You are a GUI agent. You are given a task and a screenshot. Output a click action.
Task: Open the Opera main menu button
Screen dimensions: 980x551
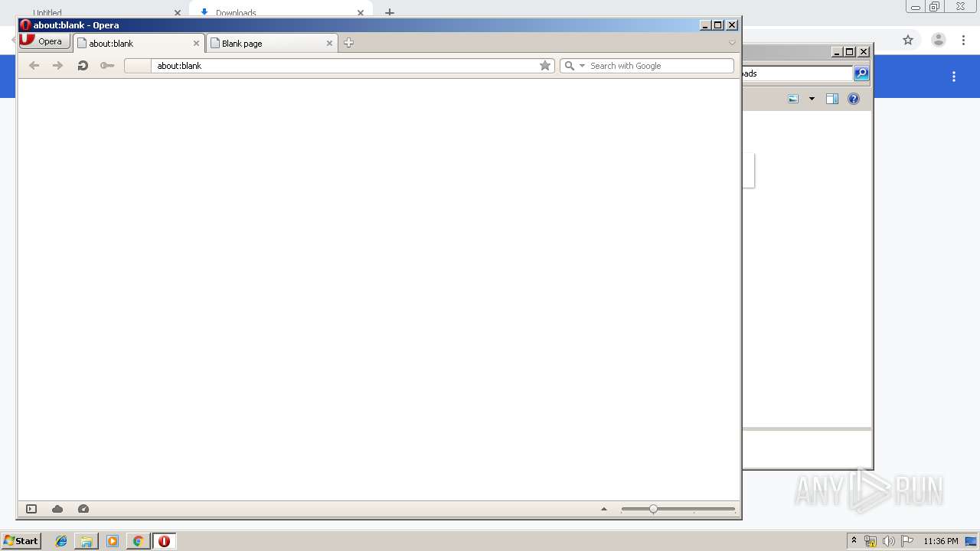44,41
